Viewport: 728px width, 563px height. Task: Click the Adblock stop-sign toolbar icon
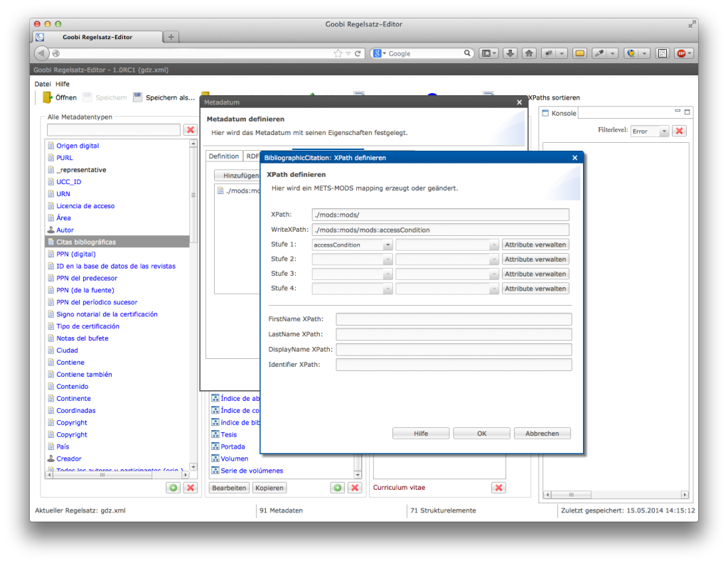681,53
